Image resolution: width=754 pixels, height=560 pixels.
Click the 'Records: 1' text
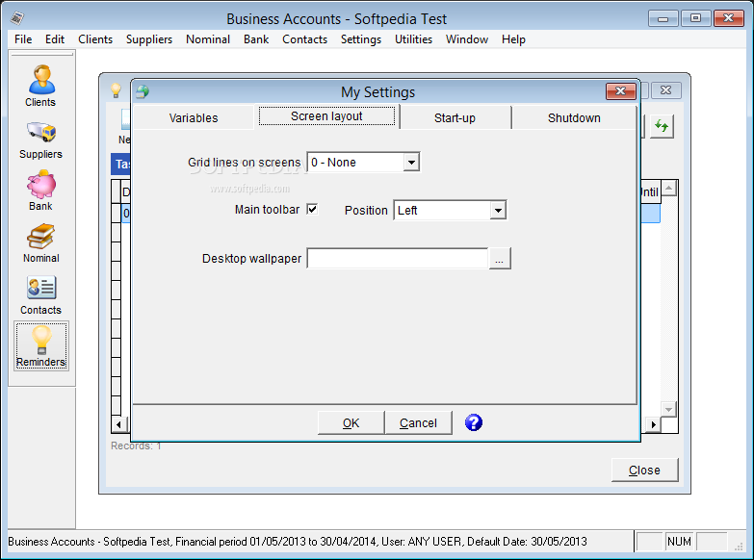(136, 446)
